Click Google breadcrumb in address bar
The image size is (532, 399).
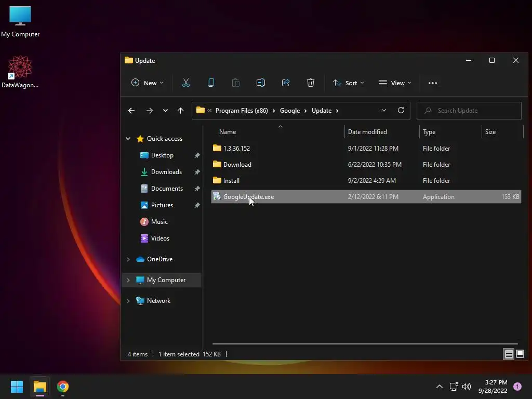(x=290, y=111)
